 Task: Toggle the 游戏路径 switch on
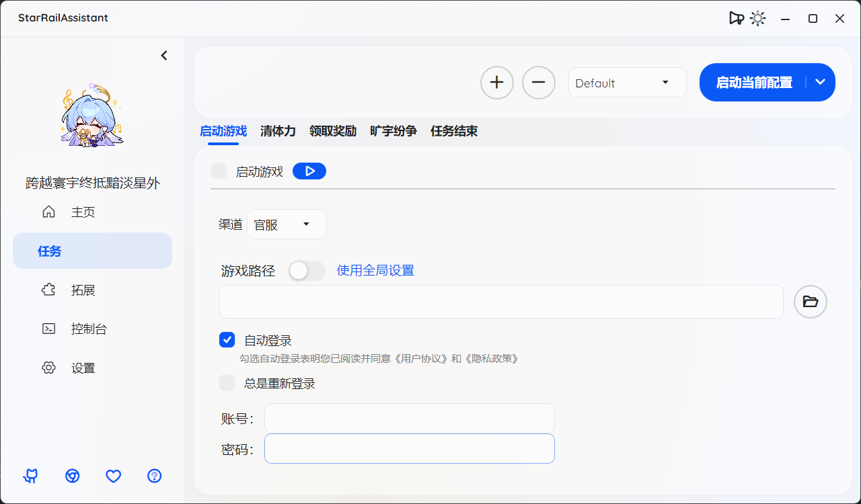click(x=307, y=270)
